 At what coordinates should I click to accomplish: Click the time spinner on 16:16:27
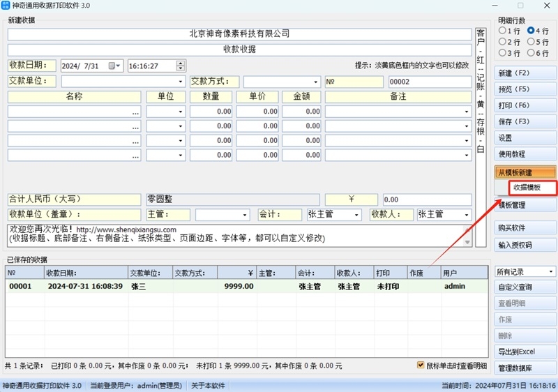click(181, 66)
